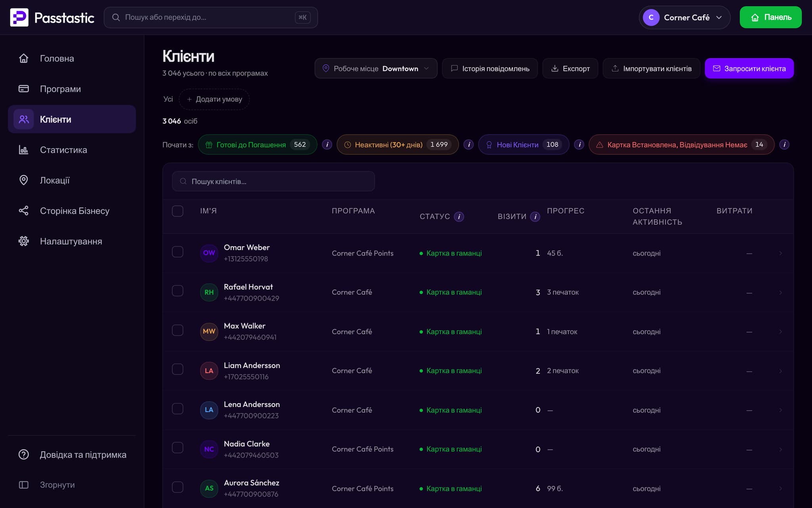
Task: Click Aurora Sánchez's AS avatar
Action: (x=209, y=489)
